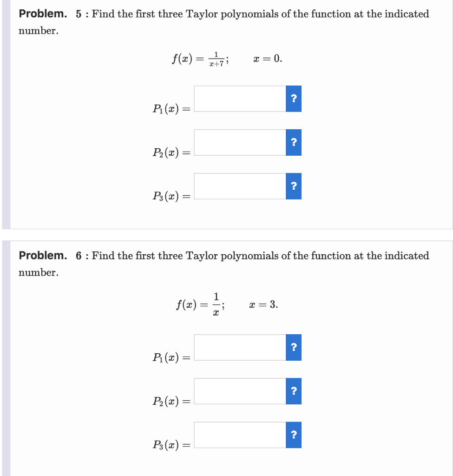Image resolution: width=453 pixels, height=476 pixels.
Task: Select the P1(x) answer field in Problem 6
Action: click(239, 347)
